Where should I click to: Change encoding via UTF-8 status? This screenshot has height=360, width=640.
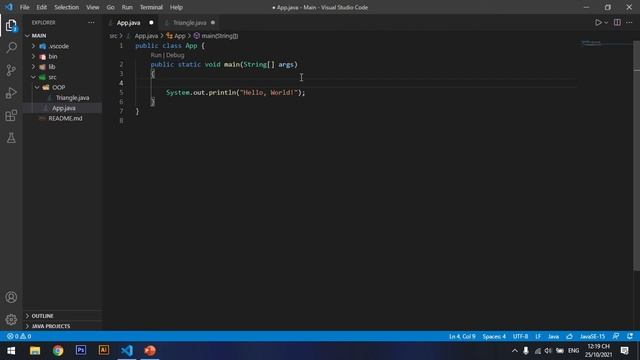520,336
